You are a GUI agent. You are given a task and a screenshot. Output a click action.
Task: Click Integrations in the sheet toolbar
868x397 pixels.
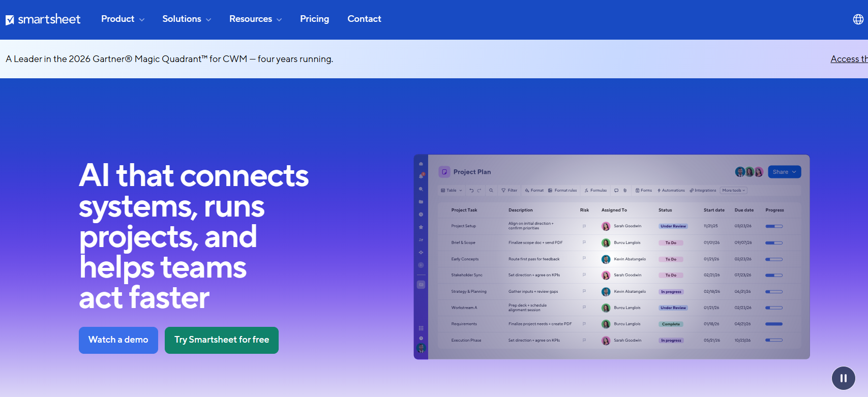click(x=703, y=191)
